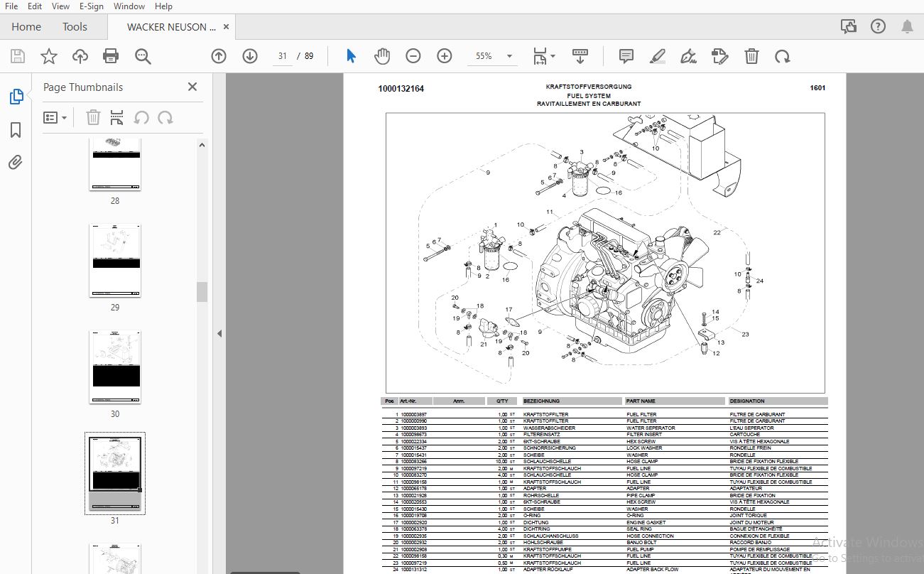Click the page number field showing 31
Viewport: 924px width, 574px height.
(x=282, y=56)
